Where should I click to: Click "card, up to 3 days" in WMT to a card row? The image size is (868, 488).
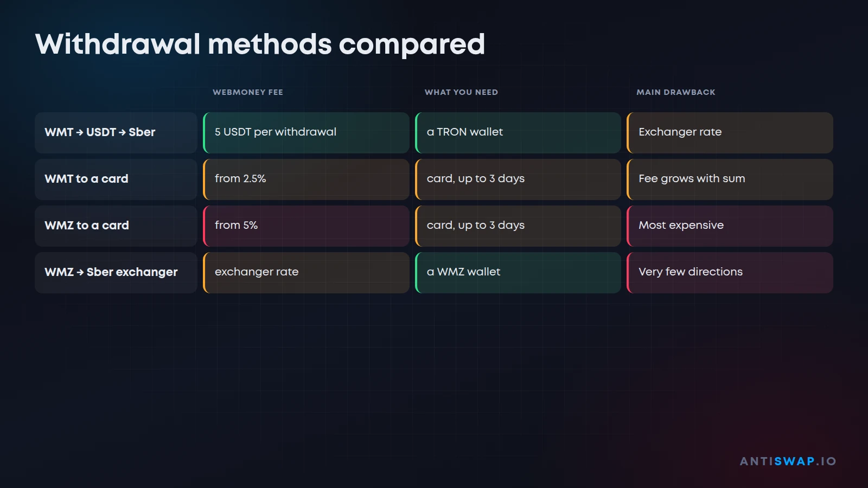click(x=518, y=179)
